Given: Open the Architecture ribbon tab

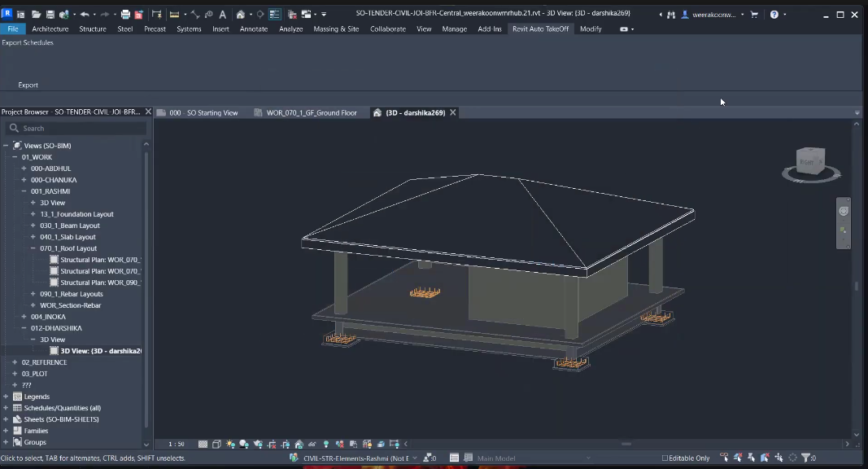Looking at the screenshot, I should pos(50,28).
